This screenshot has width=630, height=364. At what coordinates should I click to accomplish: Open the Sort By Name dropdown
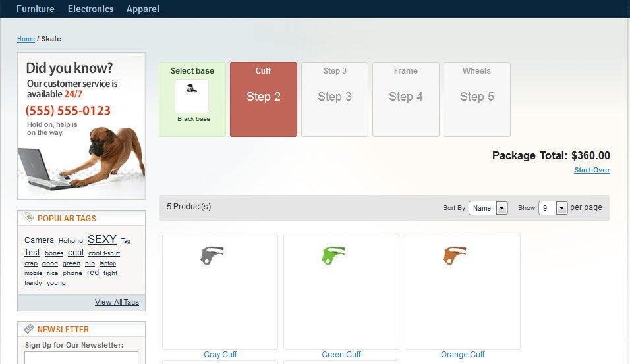click(x=488, y=208)
